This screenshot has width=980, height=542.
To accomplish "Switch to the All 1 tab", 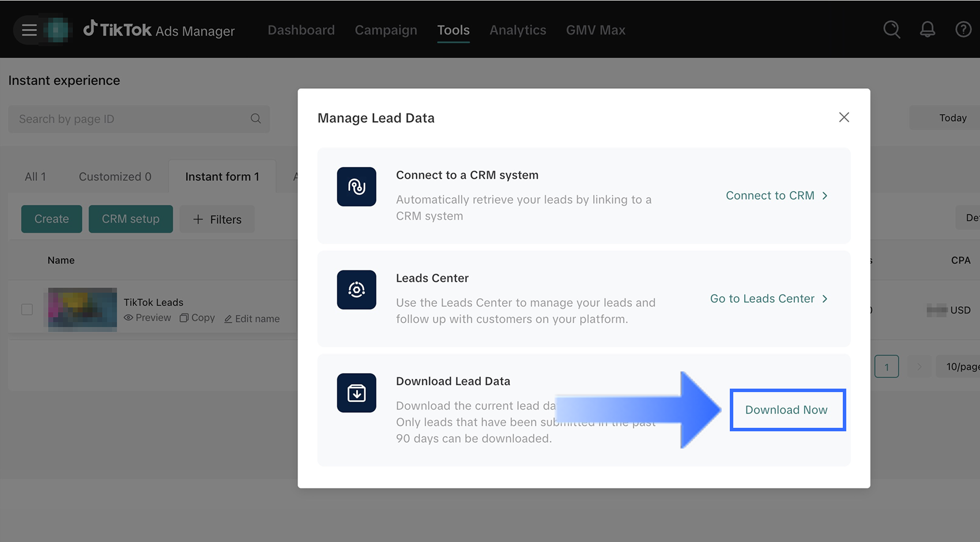I will (35, 177).
